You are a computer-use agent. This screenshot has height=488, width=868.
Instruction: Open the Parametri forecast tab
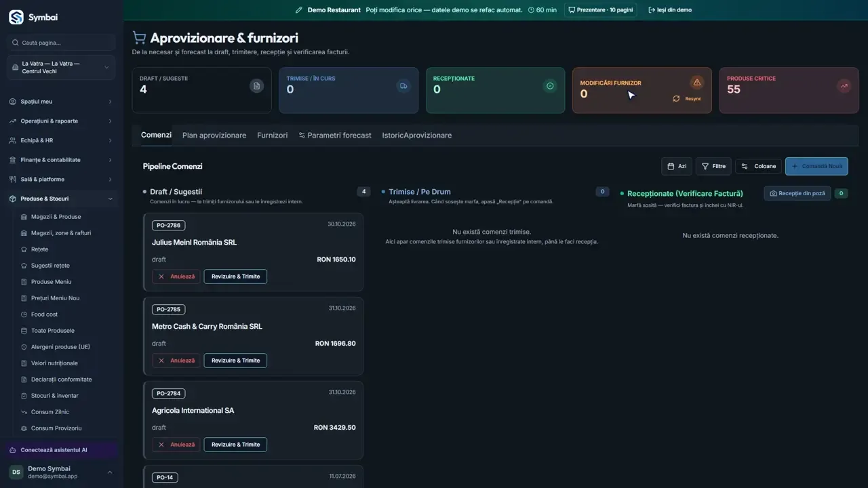click(335, 136)
